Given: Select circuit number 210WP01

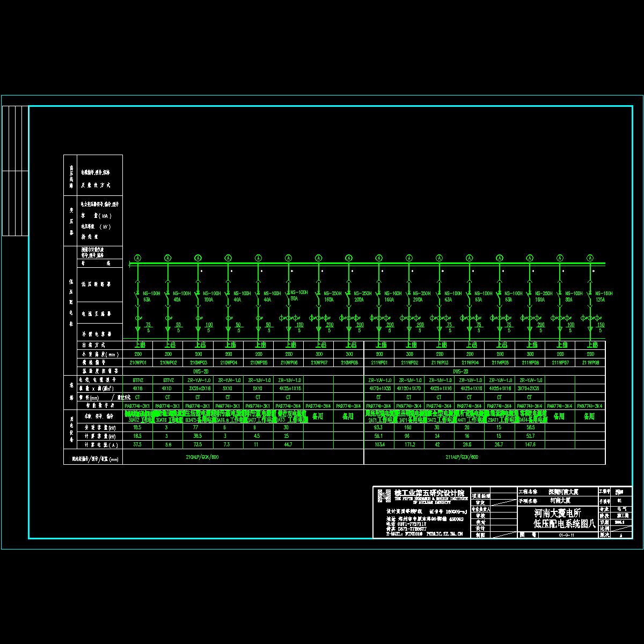Looking at the screenshot, I should click(138, 363).
